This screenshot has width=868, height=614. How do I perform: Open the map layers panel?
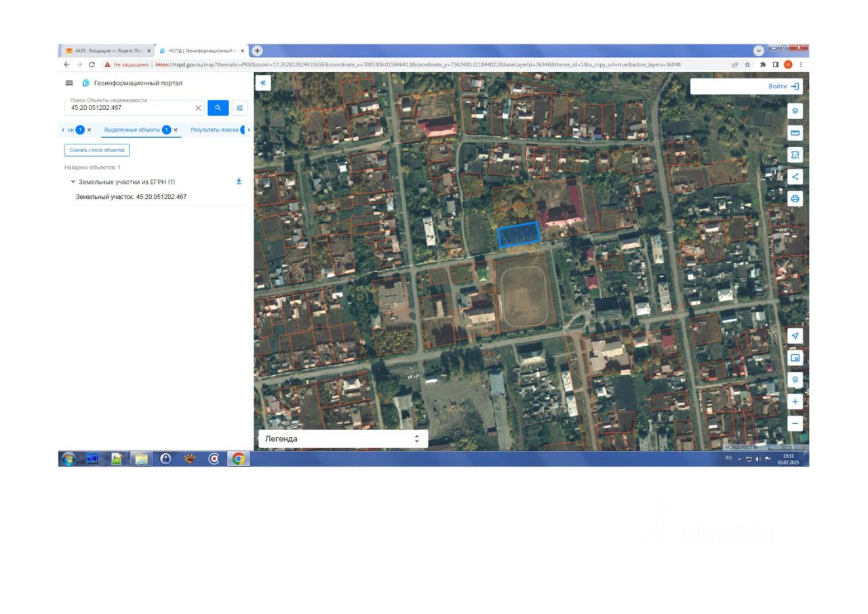(795, 111)
